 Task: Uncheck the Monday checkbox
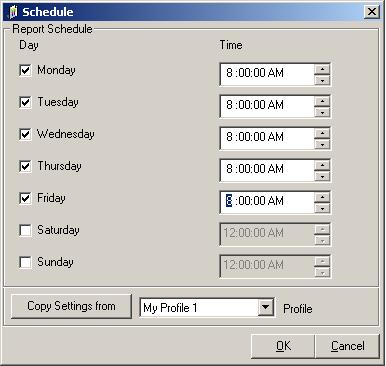tap(25, 70)
